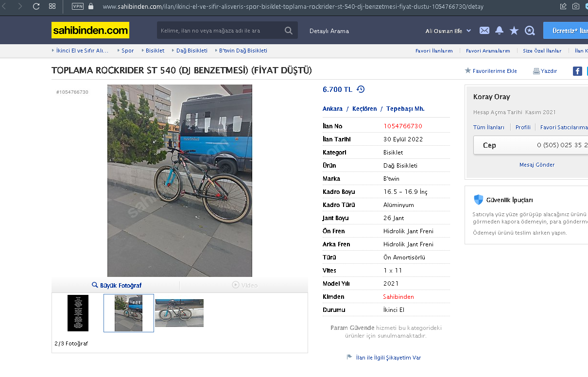This screenshot has width=588, height=377.
Task: Open Favori İlanlarım
Action: click(434, 51)
